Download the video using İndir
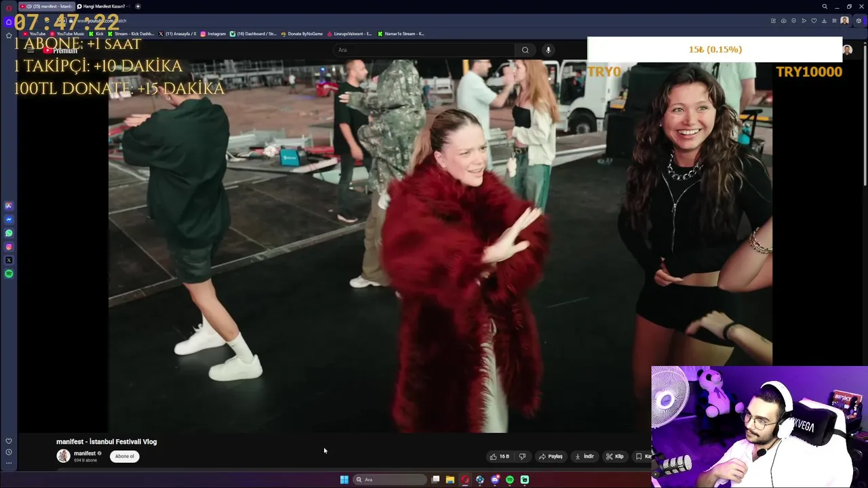 pos(585,456)
